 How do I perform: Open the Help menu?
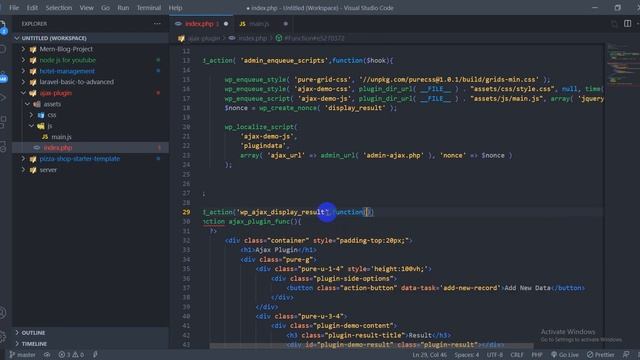pos(176,8)
